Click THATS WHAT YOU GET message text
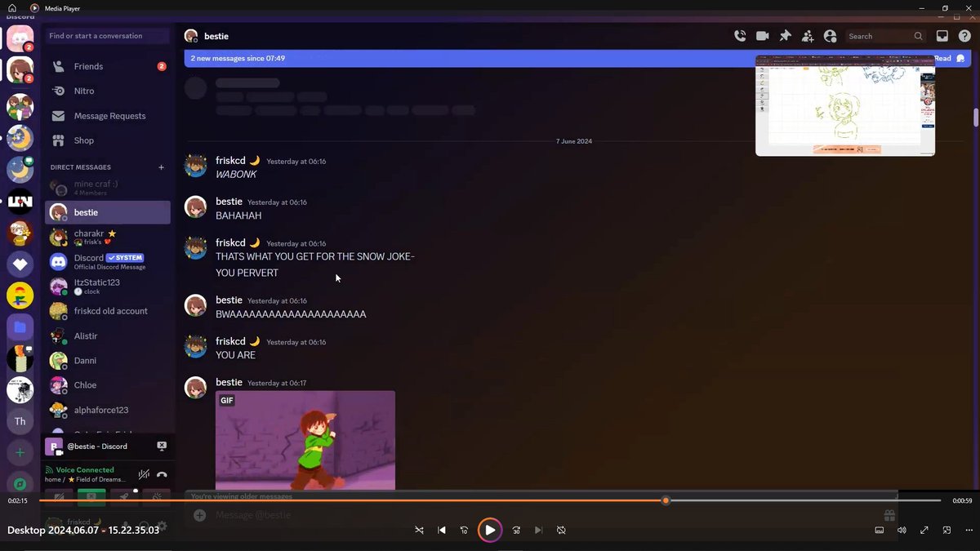Image resolution: width=980 pixels, height=551 pixels. [x=314, y=256]
